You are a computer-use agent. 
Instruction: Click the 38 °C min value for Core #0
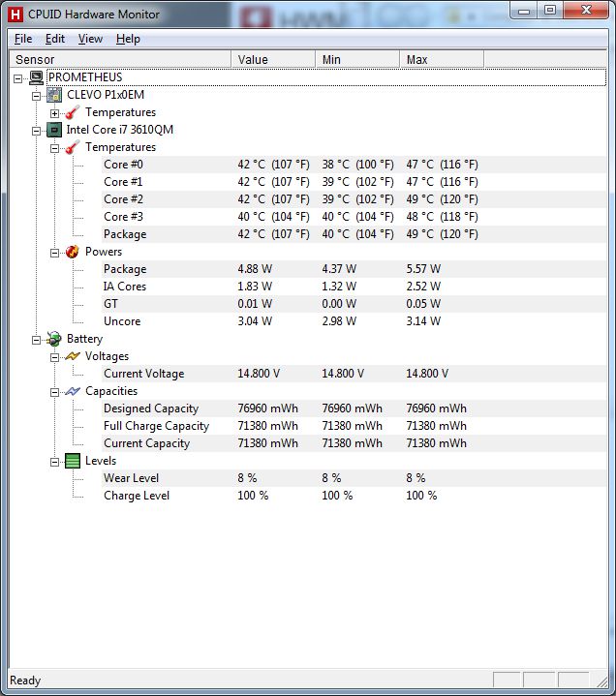click(x=358, y=165)
